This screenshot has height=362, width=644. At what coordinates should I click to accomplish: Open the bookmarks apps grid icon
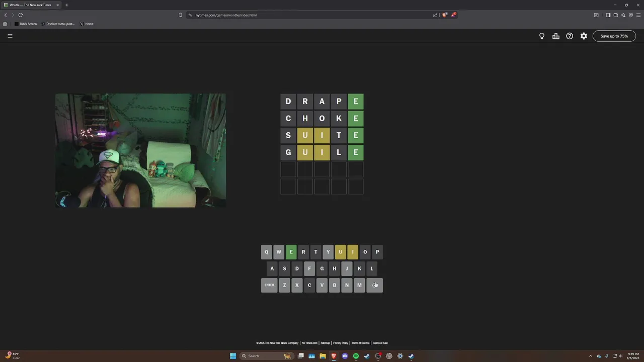point(5,24)
